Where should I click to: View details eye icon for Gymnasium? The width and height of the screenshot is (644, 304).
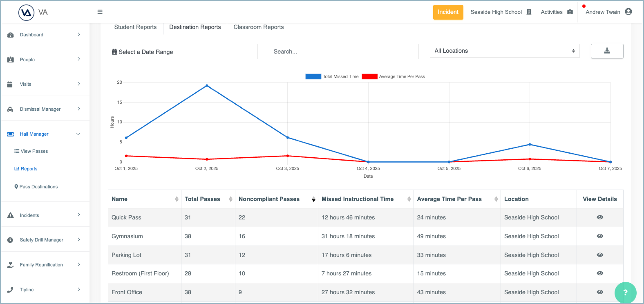point(600,236)
